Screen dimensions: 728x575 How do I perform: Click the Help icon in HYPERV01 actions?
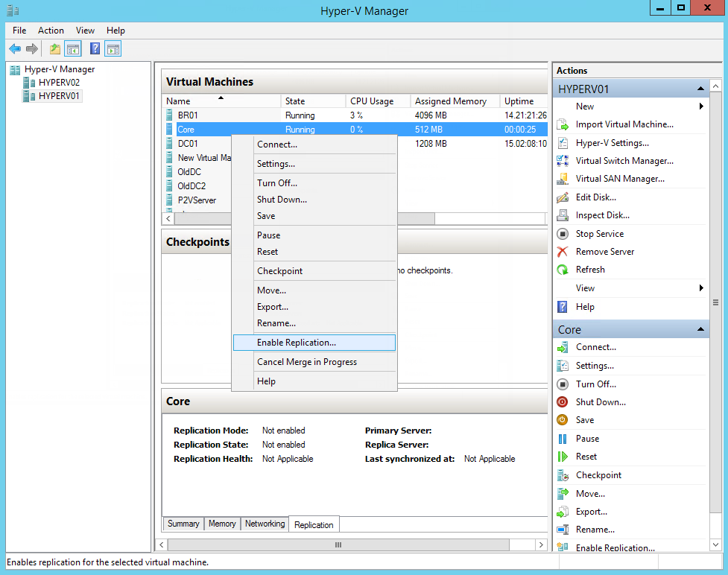pos(563,307)
